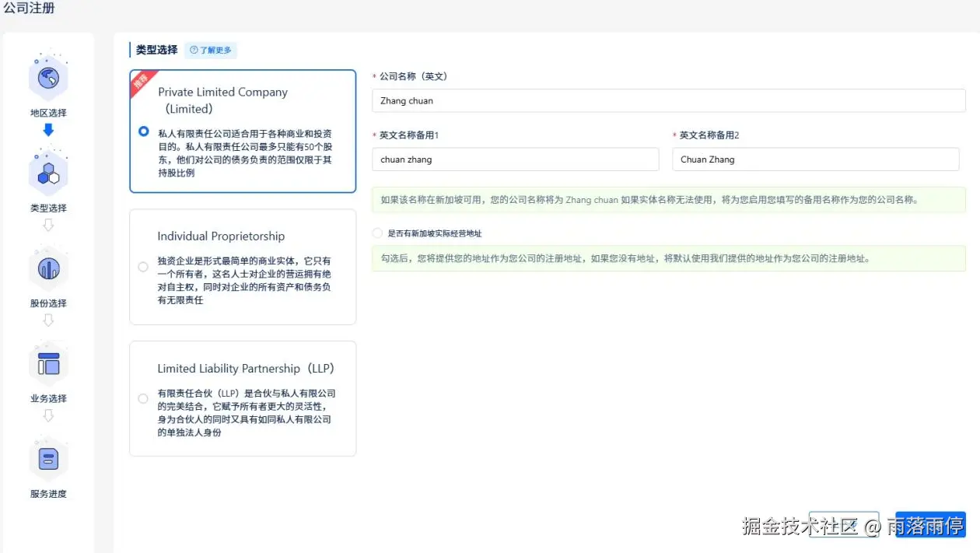Click the Private Limited Company (Limited) title
The width and height of the screenshot is (980, 553).
point(222,100)
